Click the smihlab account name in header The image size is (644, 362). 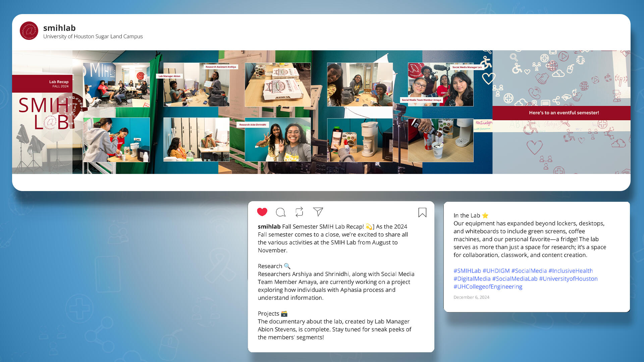pos(59,28)
